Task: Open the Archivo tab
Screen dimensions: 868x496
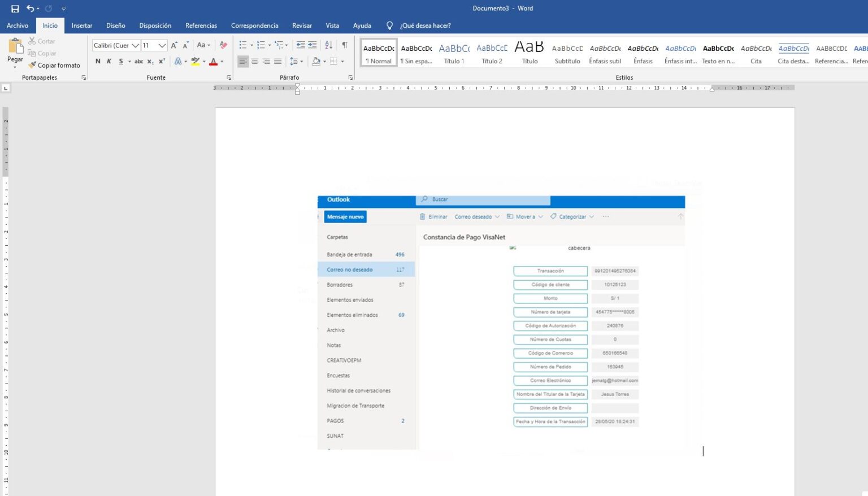Action: point(18,25)
